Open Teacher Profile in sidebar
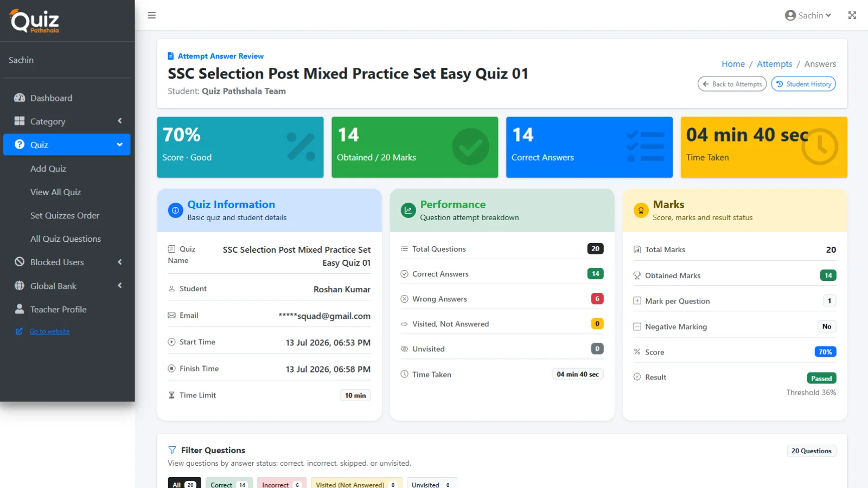This screenshot has width=868, height=488. coord(67,309)
